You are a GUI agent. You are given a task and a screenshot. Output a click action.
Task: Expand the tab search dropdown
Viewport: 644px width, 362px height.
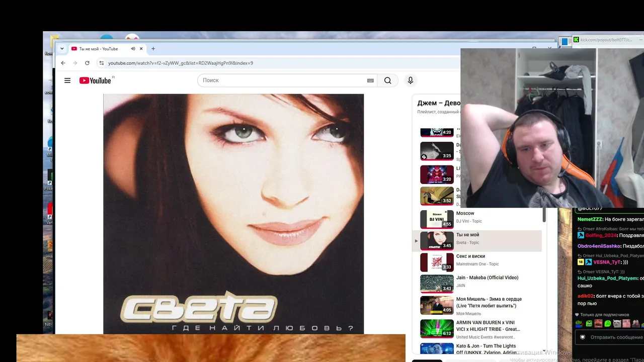[x=62, y=49]
